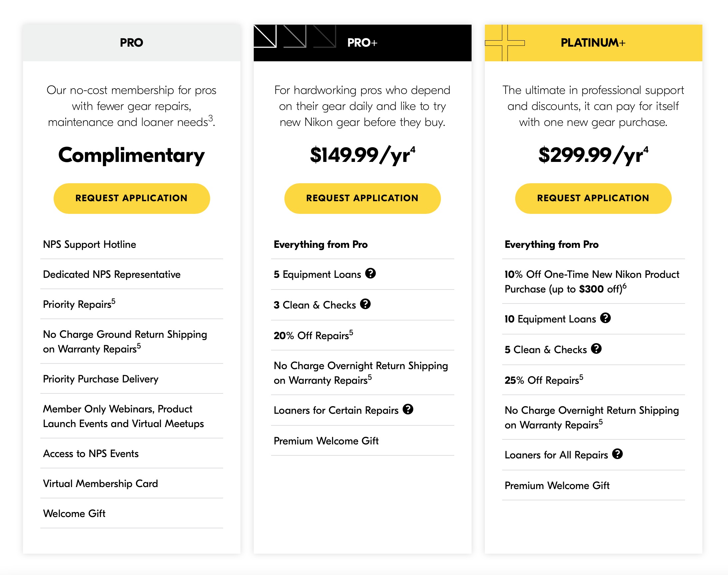Click Premium Welcome Gift in Platinum+ list

[557, 485]
